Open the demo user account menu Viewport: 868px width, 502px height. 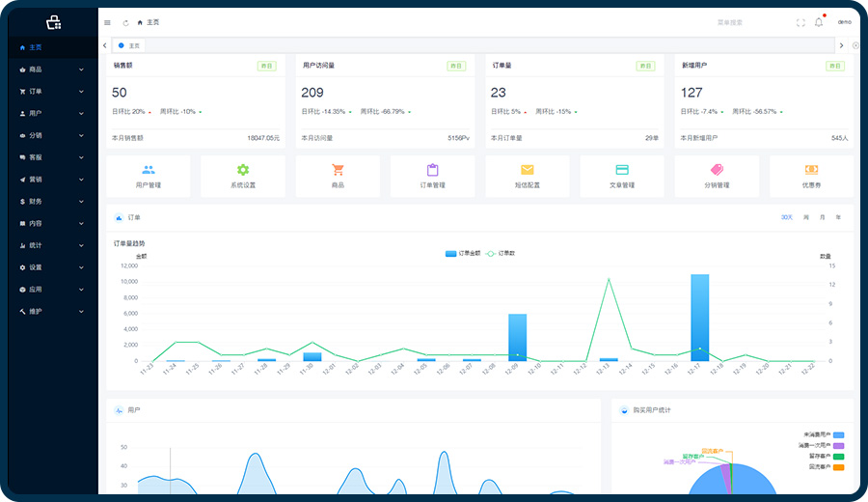tap(844, 22)
